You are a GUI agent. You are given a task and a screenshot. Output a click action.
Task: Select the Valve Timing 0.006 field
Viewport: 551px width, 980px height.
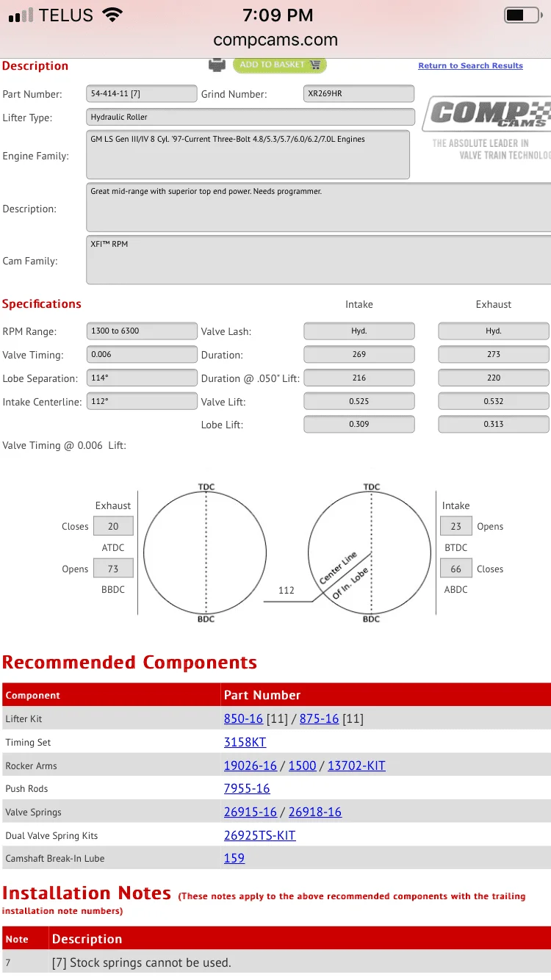pos(142,354)
